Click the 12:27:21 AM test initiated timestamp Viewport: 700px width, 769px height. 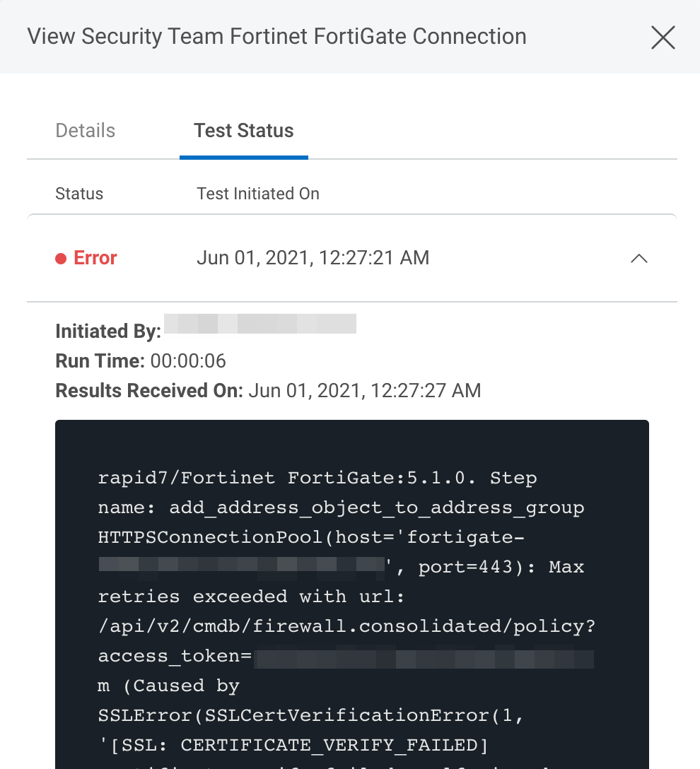point(313,258)
